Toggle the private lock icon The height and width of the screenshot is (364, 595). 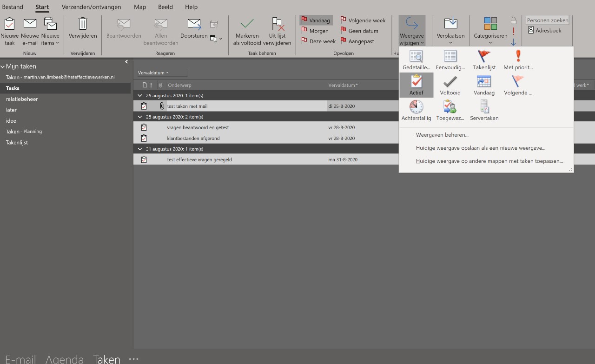pyautogui.click(x=514, y=20)
